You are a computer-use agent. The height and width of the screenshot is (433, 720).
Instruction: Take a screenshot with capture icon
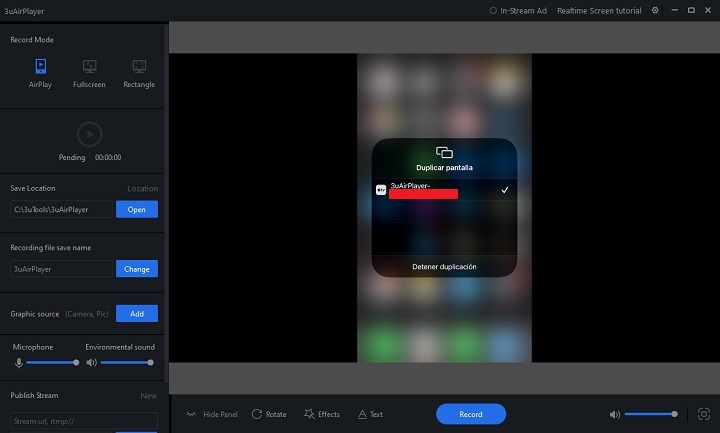tap(704, 414)
